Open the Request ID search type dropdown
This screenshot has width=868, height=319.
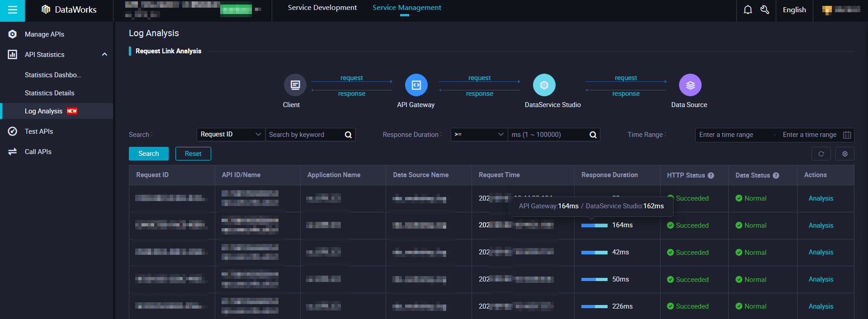(x=231, y=135)
